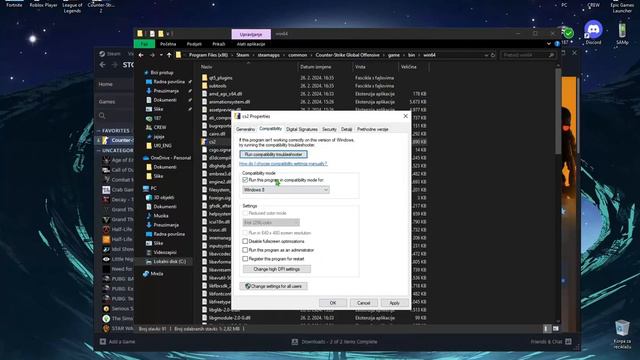This screenshot has height=360, width=640.
Task: Close the cs2 Properties dialog
Action: pos(405,116)
